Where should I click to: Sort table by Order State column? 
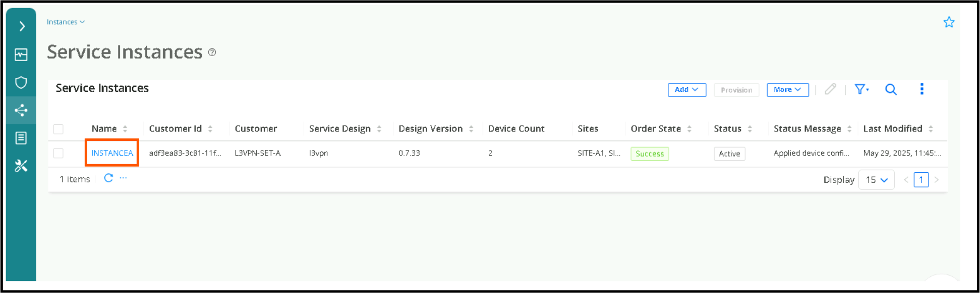click(689, 129)
